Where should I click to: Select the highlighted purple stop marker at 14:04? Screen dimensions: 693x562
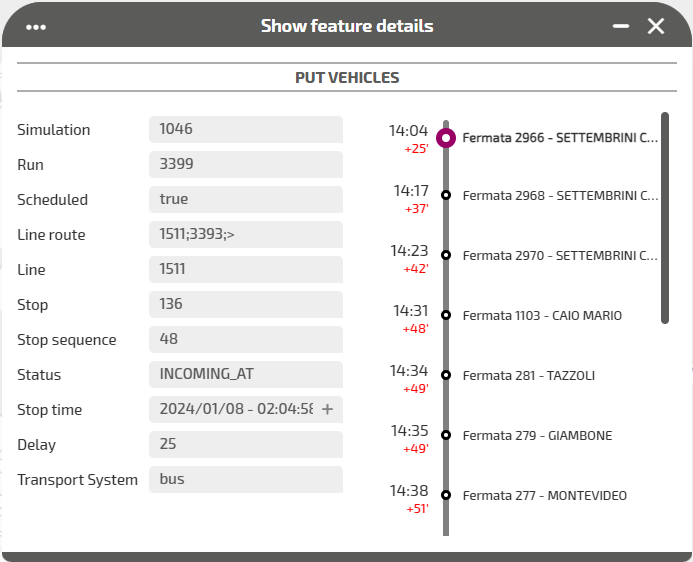click(446, 138)
